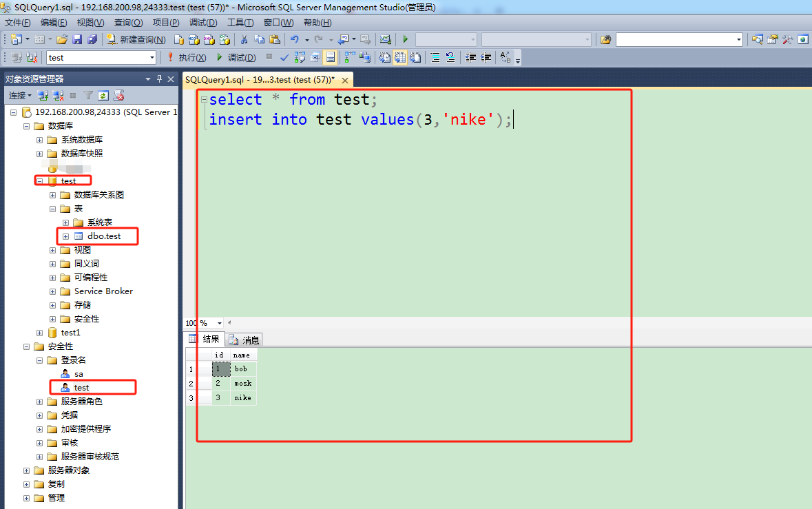Undo the last edit
The height and width of the screenshot is (509, 812).
[x=295, y=39]
